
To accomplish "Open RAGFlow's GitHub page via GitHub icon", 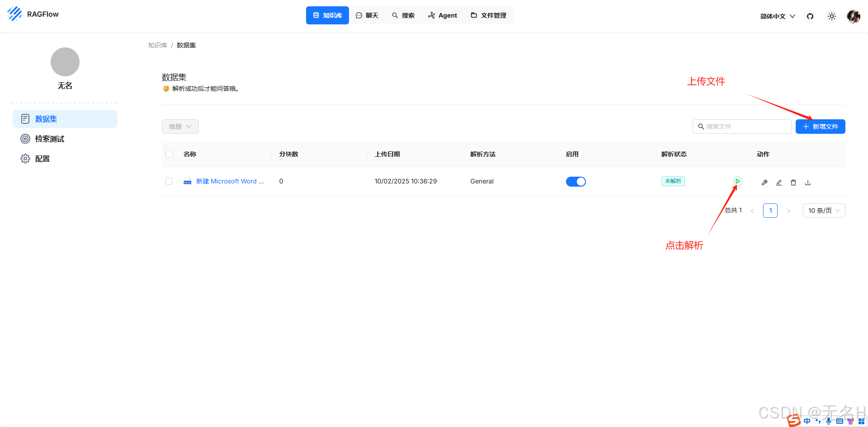I will (x=810, y=16).
